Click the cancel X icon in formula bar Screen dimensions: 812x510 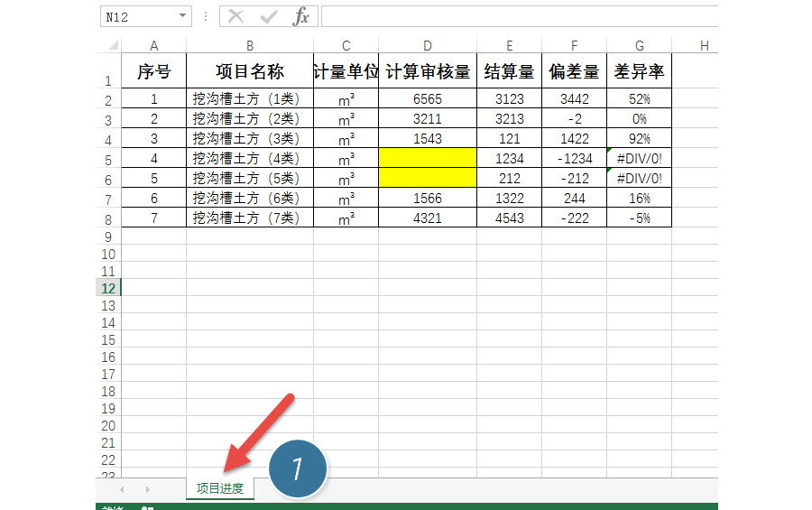[x=236, y=16]
